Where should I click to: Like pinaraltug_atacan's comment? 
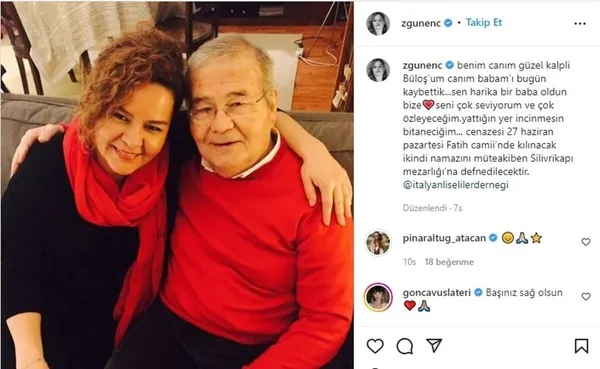tap(586, 242)
